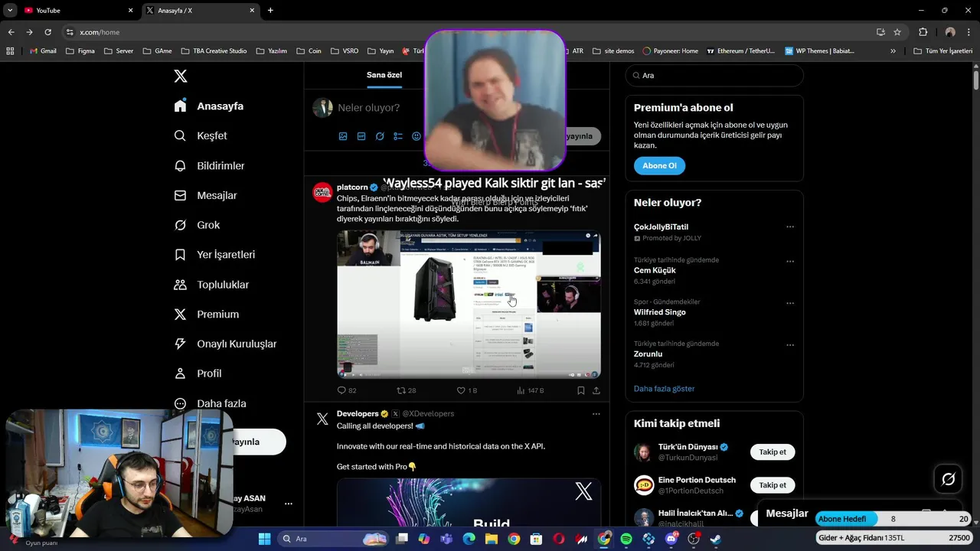
Task: Open the Wilfried Singo trending topic
Action: pyautogui.click(x=659, y=312)
